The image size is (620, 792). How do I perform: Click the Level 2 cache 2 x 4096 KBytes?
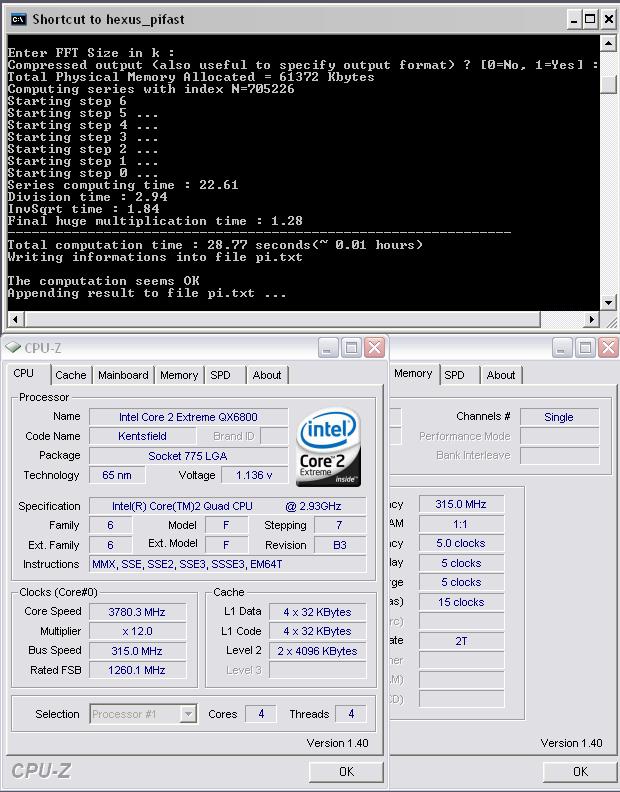pyautogui.click(x=317, y=651)
